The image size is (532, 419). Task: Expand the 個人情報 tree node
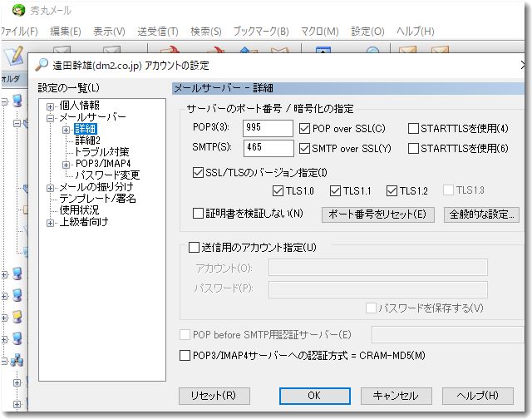[x=50, y=106]
